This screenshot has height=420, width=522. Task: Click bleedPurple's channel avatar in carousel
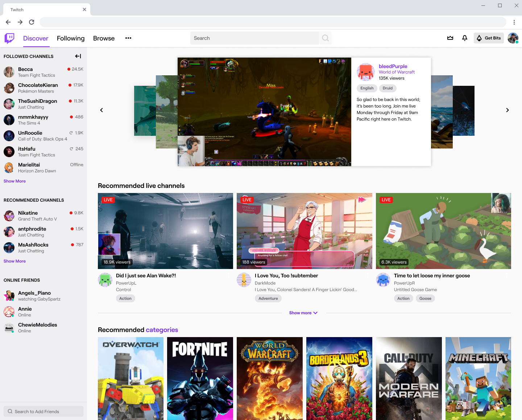[366, 72]
